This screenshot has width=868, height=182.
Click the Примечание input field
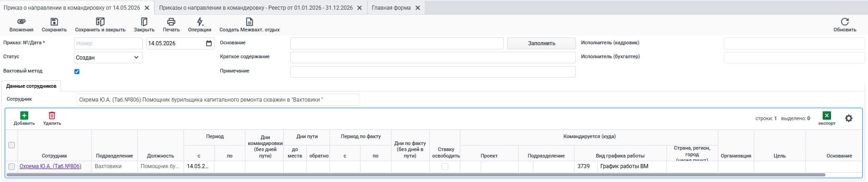click(x=433, y=72)
